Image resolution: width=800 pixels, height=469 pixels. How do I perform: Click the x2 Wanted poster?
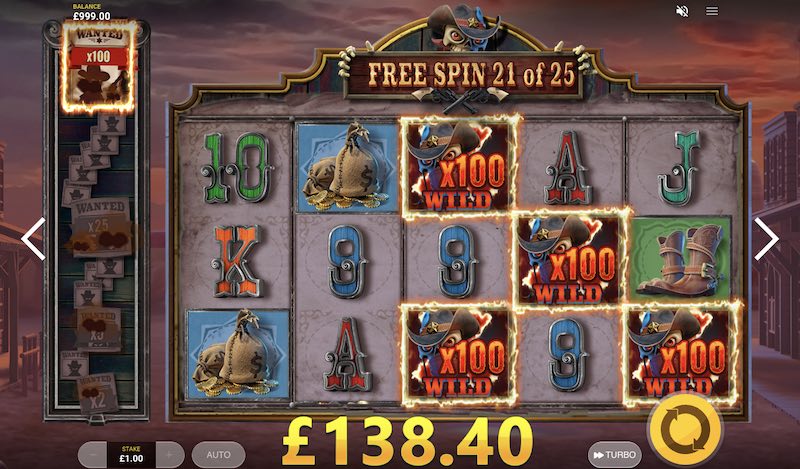(x=97, y=393)
